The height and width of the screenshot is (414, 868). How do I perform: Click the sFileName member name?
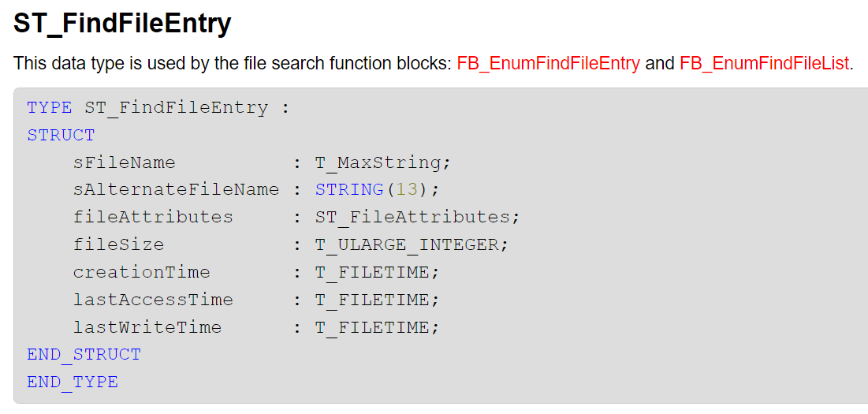(124, 162)
